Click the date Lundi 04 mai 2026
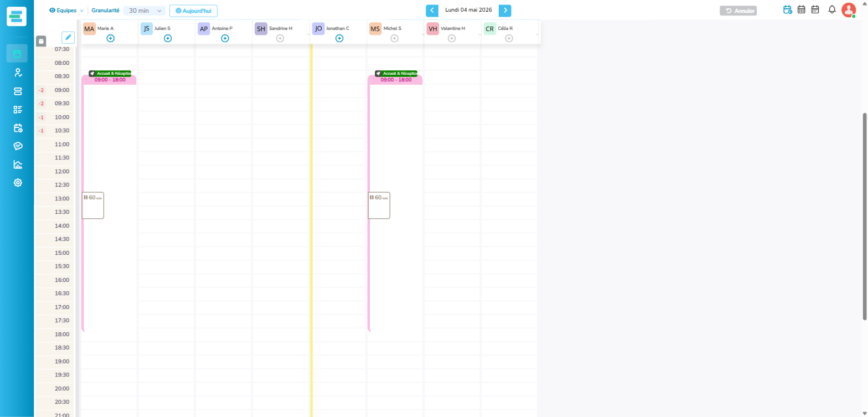The width and height of the screenshot is (868, 417). coord(468,10)
